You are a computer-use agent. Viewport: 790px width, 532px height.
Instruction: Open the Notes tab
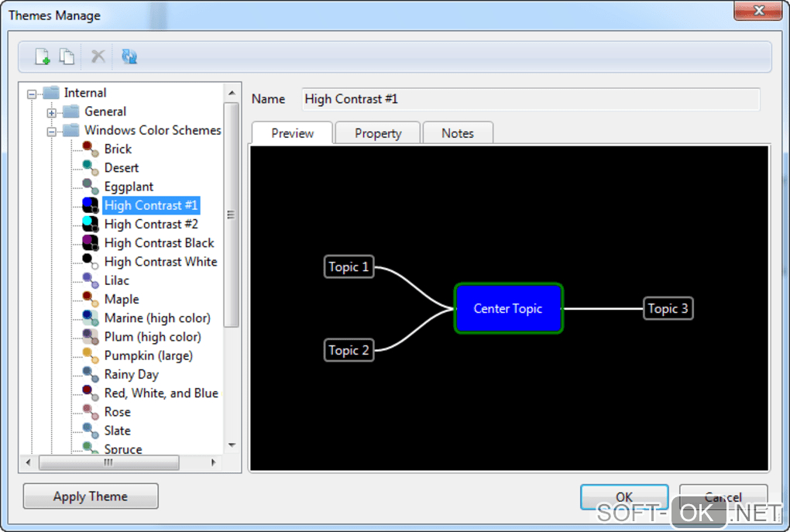coord(458,133)
